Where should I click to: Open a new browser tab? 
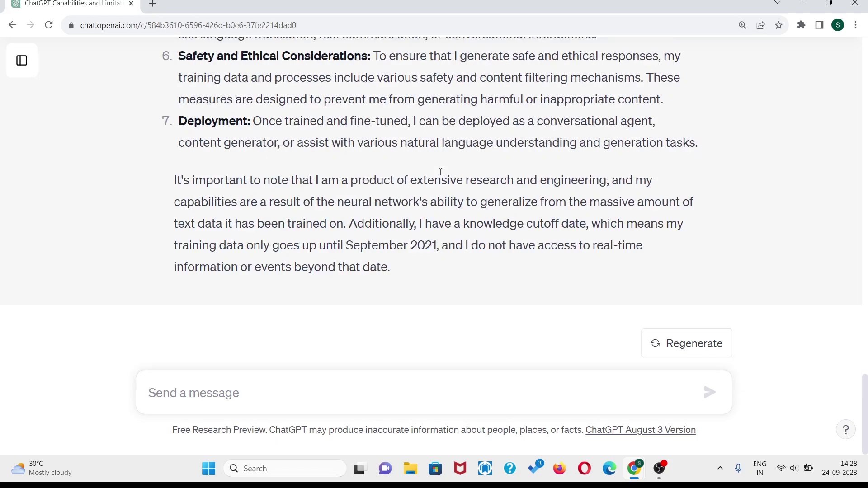[153, 4]
